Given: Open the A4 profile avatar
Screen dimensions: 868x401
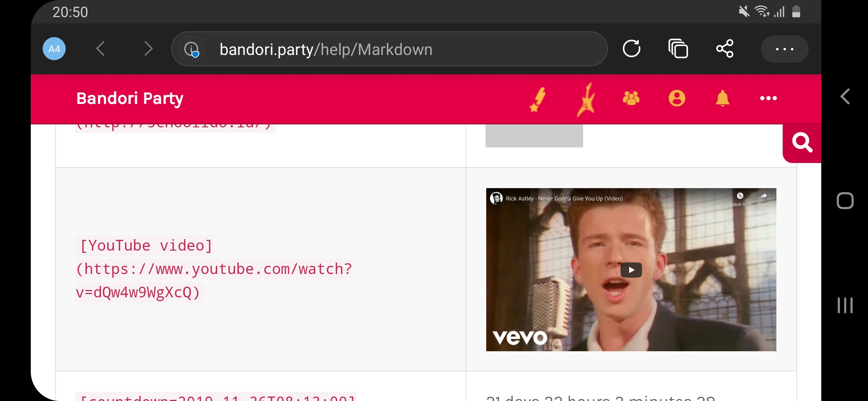Looking at the screenshot, I should click(54, 49).
